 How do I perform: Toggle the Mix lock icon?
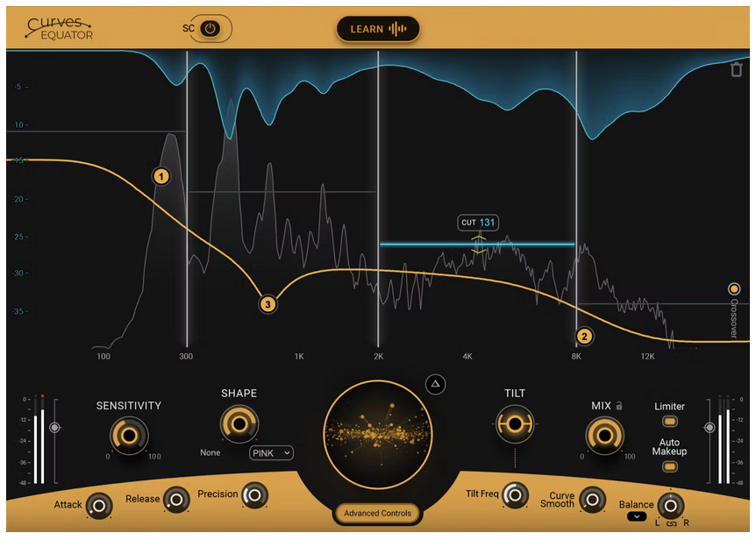619,406
